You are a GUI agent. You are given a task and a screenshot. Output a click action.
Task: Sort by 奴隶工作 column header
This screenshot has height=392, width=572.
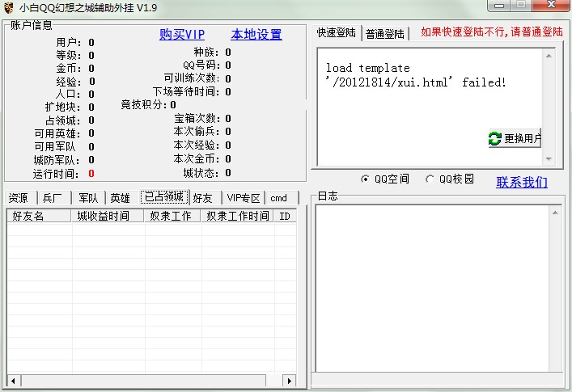click(172, 216)
